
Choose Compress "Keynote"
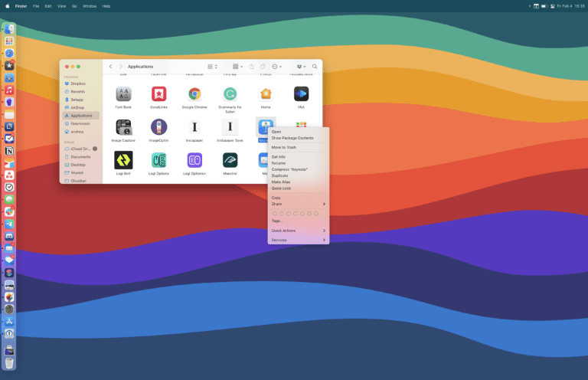298,169
